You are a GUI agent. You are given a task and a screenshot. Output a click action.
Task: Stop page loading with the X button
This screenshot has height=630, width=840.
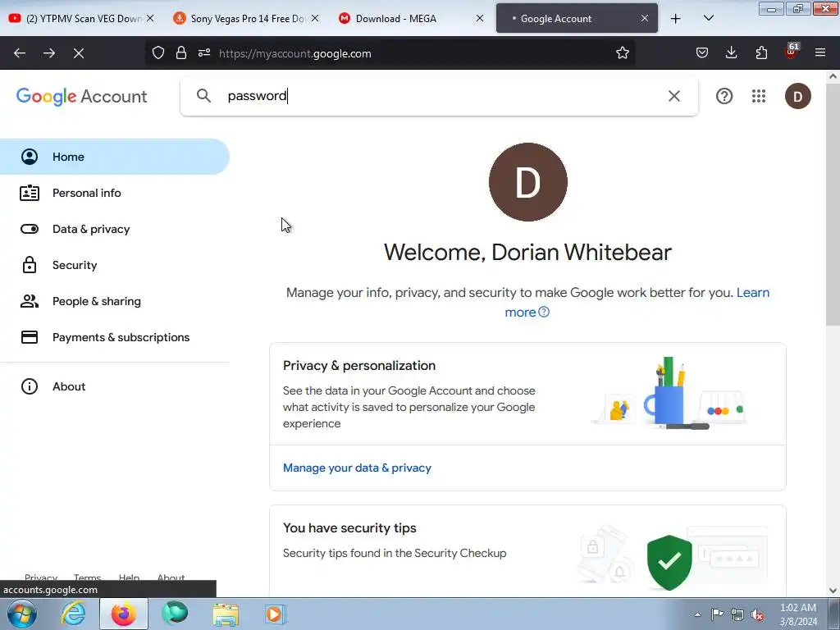click(79, 53)
